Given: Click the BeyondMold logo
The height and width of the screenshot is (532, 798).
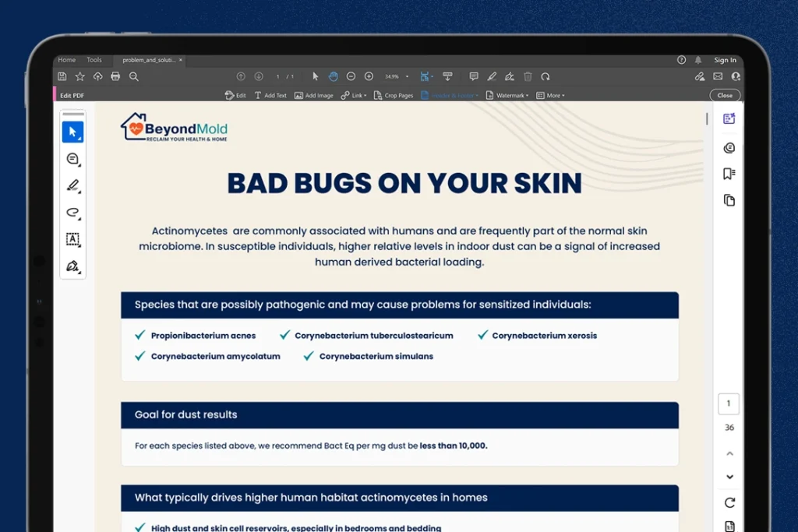Looking at the screenshot, I should pos(174,127).
